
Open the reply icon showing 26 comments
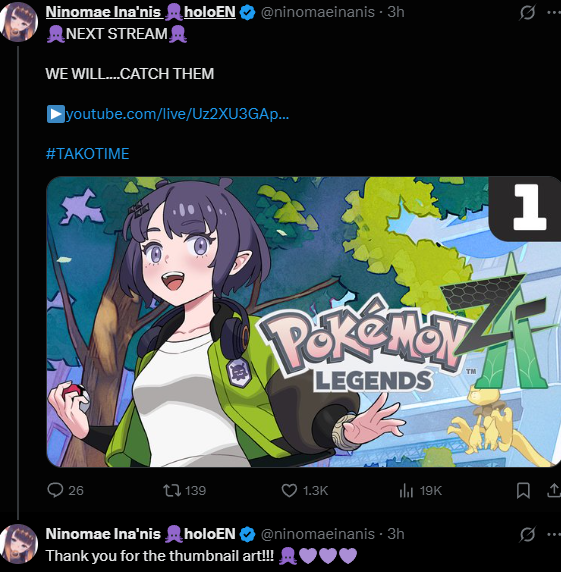(x=55, y=490)
